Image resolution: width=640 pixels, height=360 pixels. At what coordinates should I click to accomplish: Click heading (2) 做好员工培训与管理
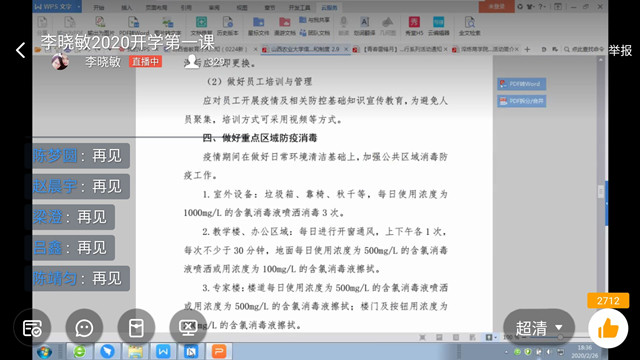click(x=260, y=82)
